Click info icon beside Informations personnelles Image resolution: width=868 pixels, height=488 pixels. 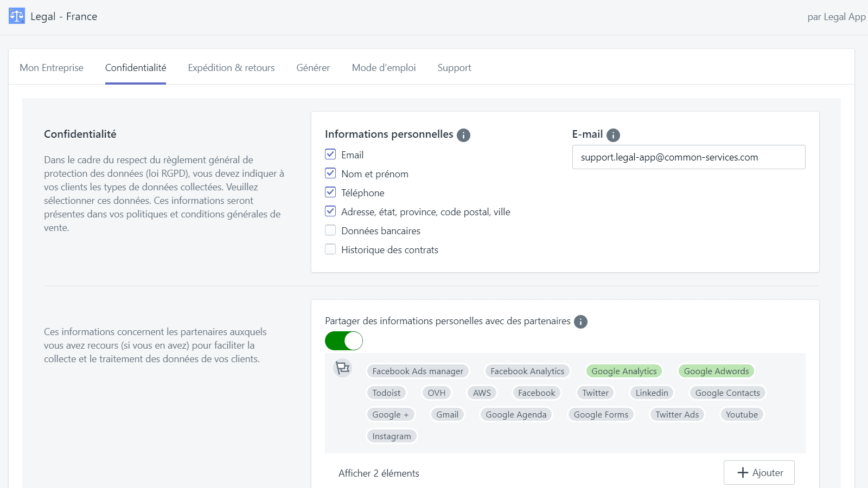coord(463,135)
